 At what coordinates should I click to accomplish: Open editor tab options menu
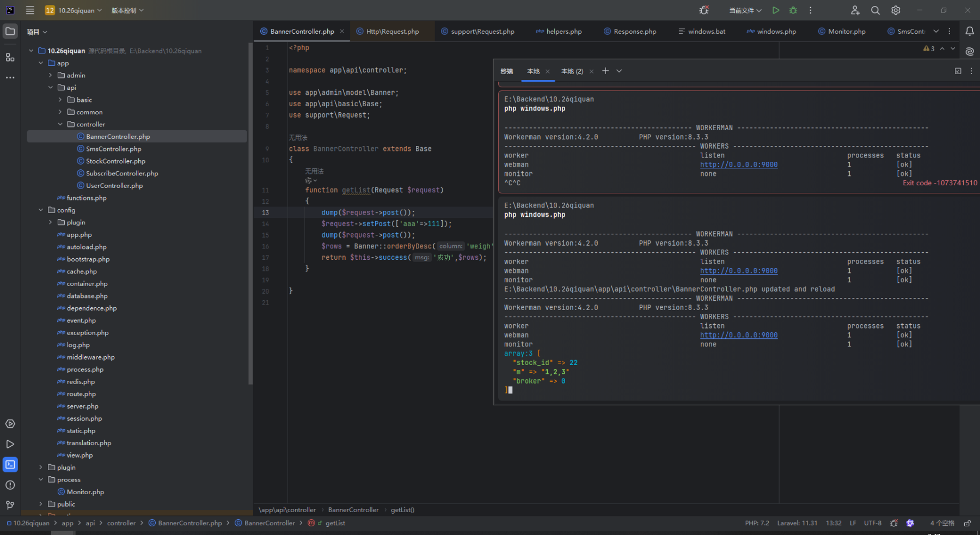tap(950, 31)
